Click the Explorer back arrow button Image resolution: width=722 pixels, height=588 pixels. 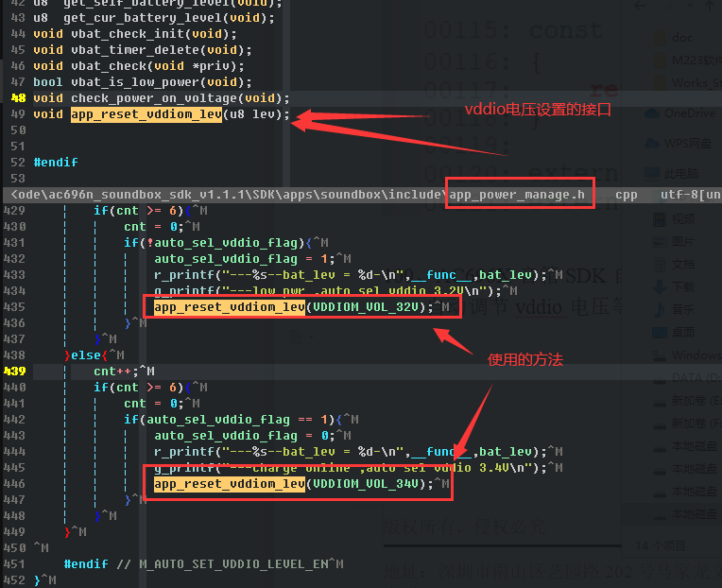[x=641, y=6]
